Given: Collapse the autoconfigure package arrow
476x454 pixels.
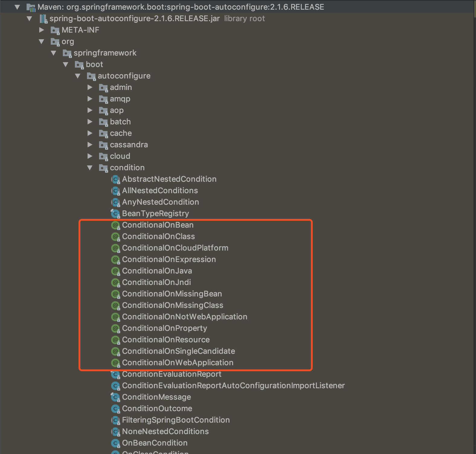Looking at the screenshot, I should 78,76.
